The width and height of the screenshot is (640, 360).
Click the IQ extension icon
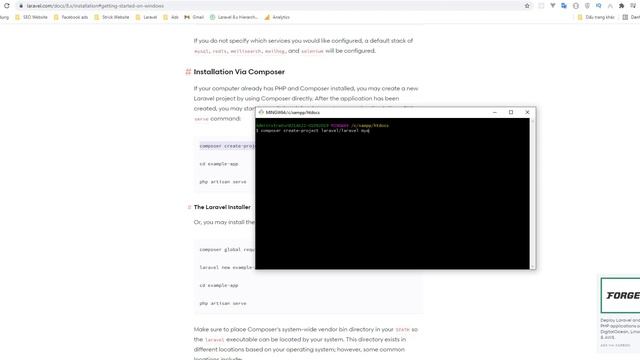pos(598,6)
